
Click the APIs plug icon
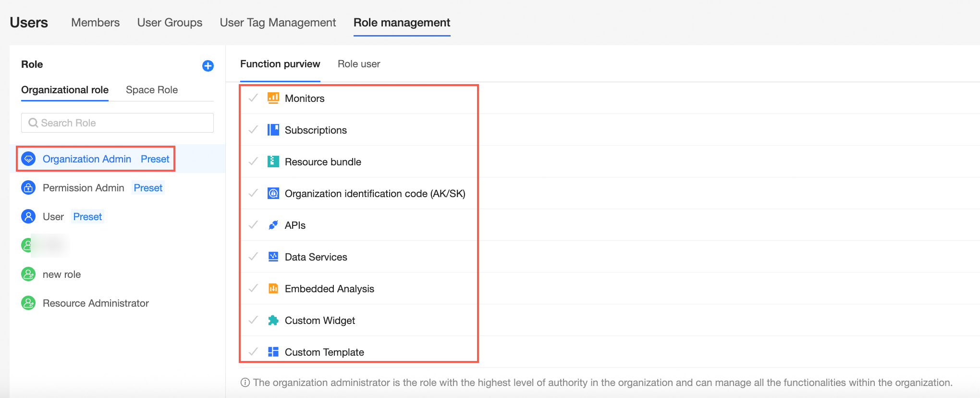[x=273, y=225]
